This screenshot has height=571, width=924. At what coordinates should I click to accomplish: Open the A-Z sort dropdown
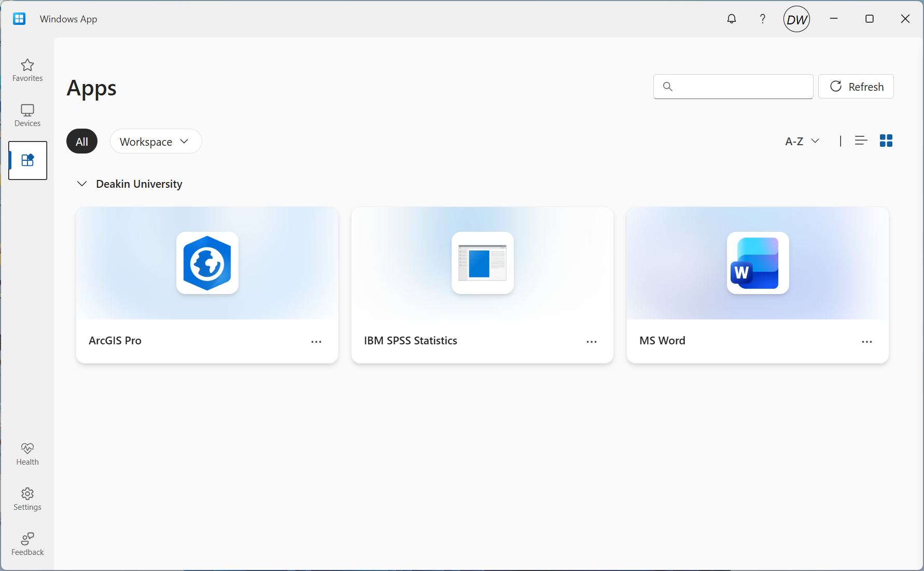point(802,141)
